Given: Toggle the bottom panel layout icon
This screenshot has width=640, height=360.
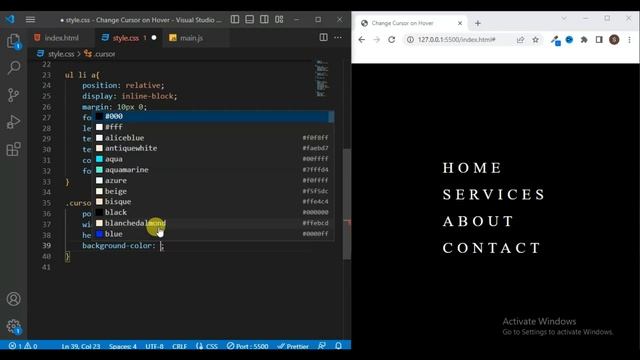Looking at the screenshot, I should pyautogui.click(x=249, y=20).
